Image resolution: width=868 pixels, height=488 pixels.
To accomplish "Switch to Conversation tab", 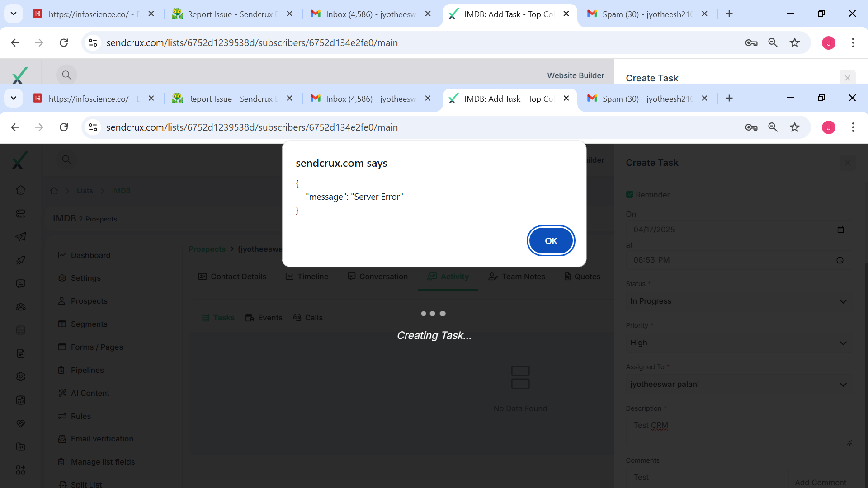I will tap(377, 277).
